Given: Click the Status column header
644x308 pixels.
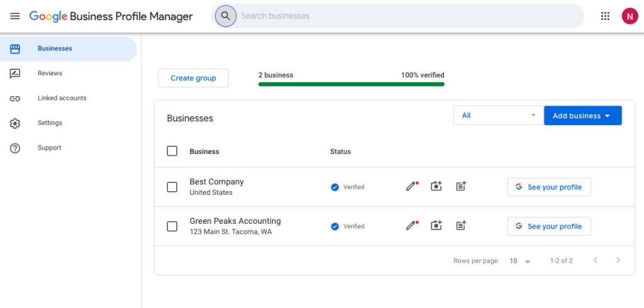Looking at the screenshot, I should (340, 151).
